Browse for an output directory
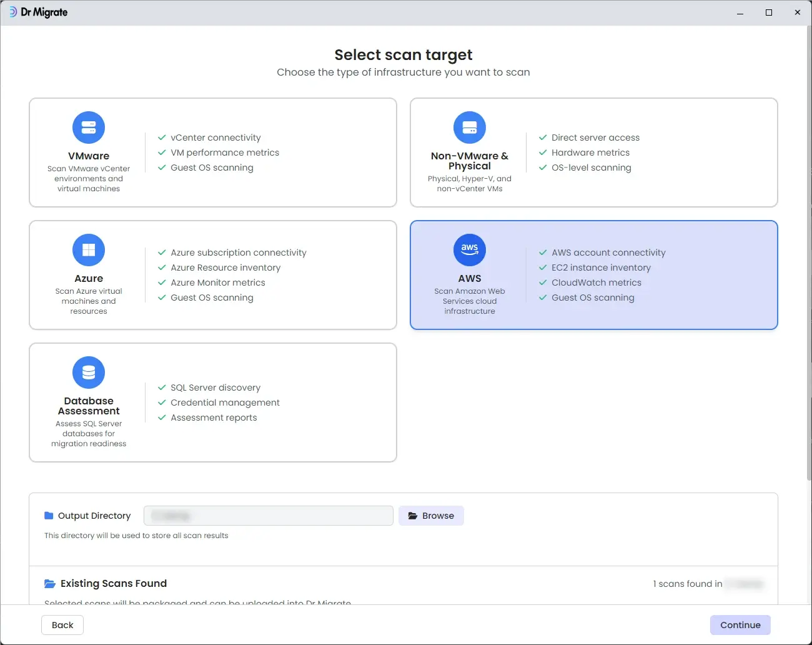Viewport: 812px width, 645px height. [x=431, y=516]
